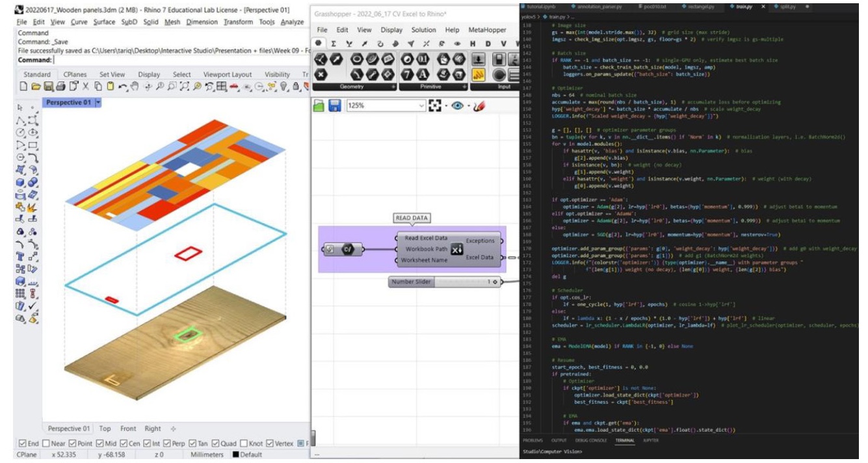This screenshot has height=463, width=868.
Task: Click the eye preview icon in Grasshopper
Action: coord(458,105)
